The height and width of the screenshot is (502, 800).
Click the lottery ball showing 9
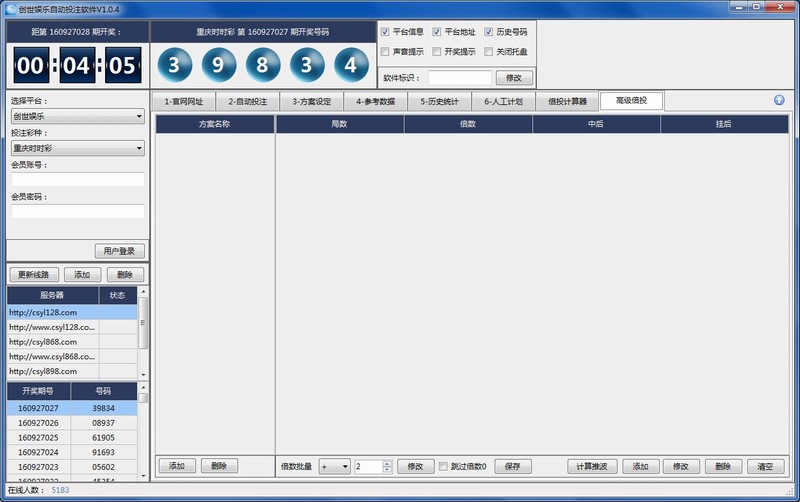(x=219, y=66)
